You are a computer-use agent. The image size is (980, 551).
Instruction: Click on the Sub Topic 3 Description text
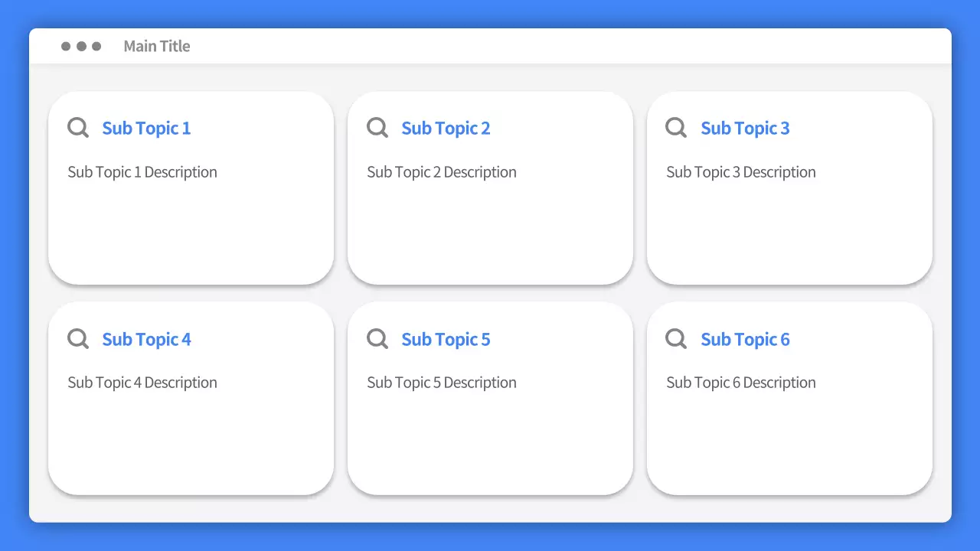(741, 172)
